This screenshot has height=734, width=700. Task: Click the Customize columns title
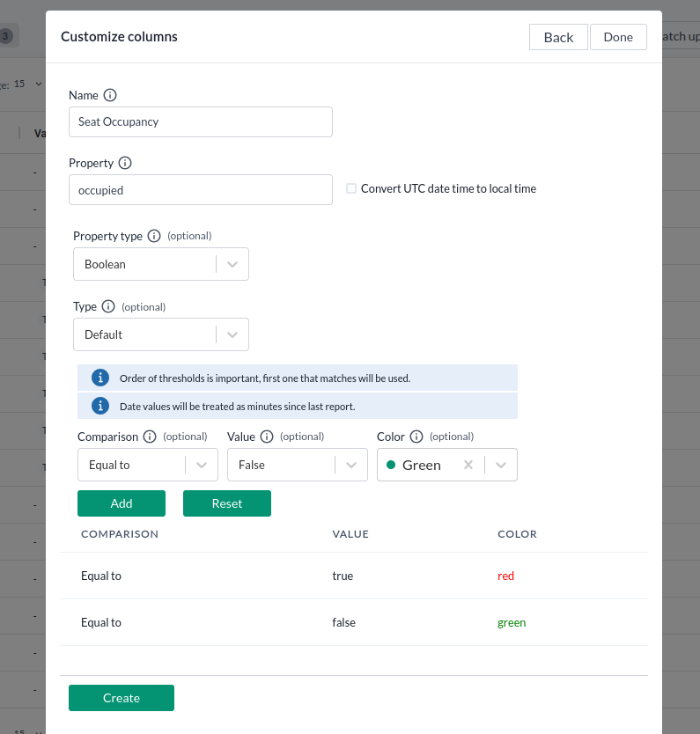[120, 36]
